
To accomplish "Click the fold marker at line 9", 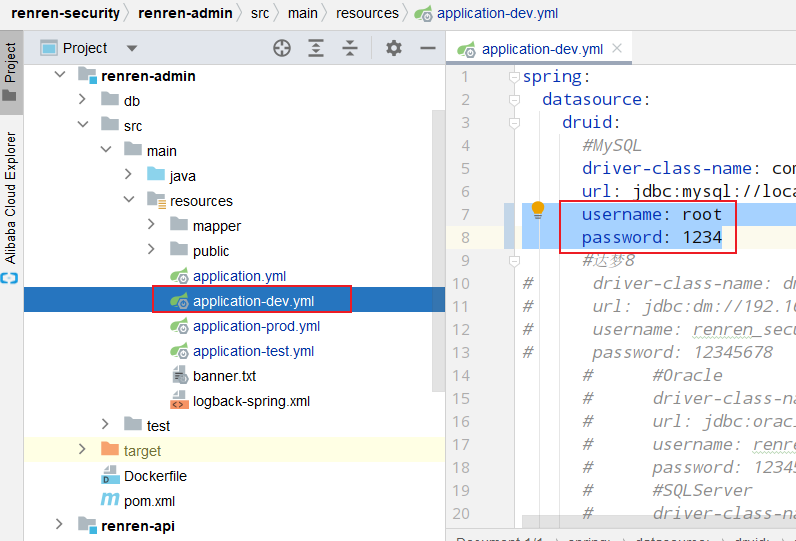I will tap(514, 261).
